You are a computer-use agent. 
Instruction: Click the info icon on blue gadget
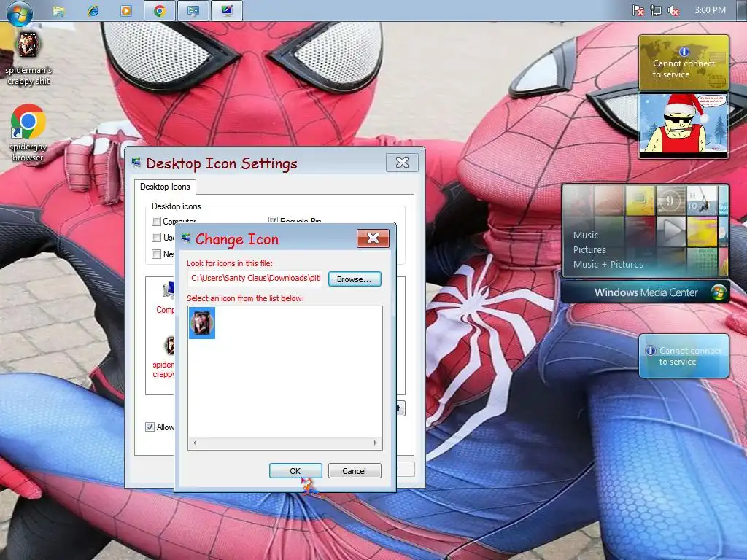[650, 351]
